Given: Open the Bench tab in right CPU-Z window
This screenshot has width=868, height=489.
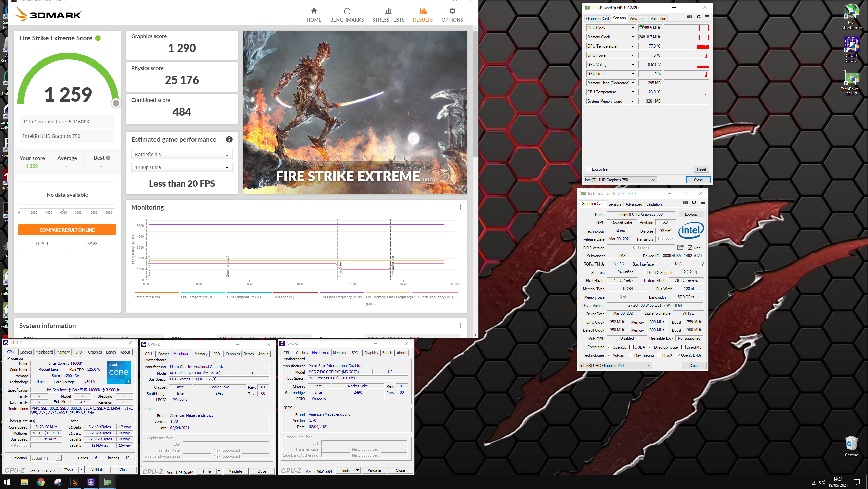Looking at the screenshot, I should click(x=387, y=353).
